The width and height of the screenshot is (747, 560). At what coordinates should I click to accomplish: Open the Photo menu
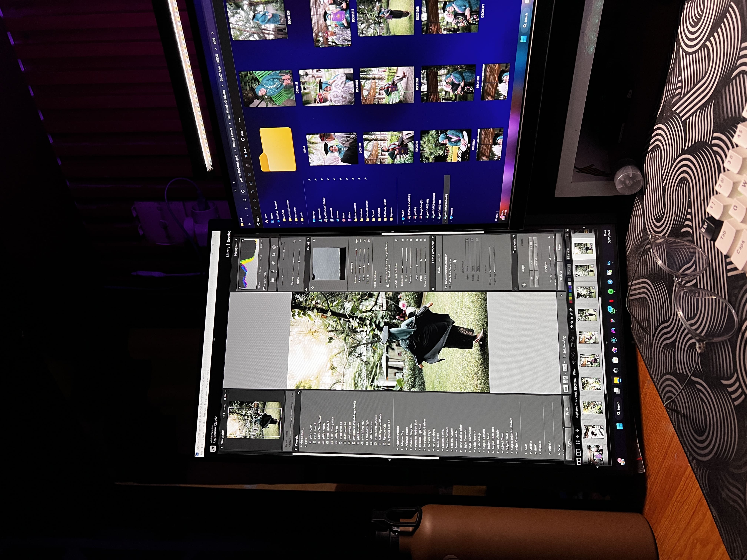point(204,424)
